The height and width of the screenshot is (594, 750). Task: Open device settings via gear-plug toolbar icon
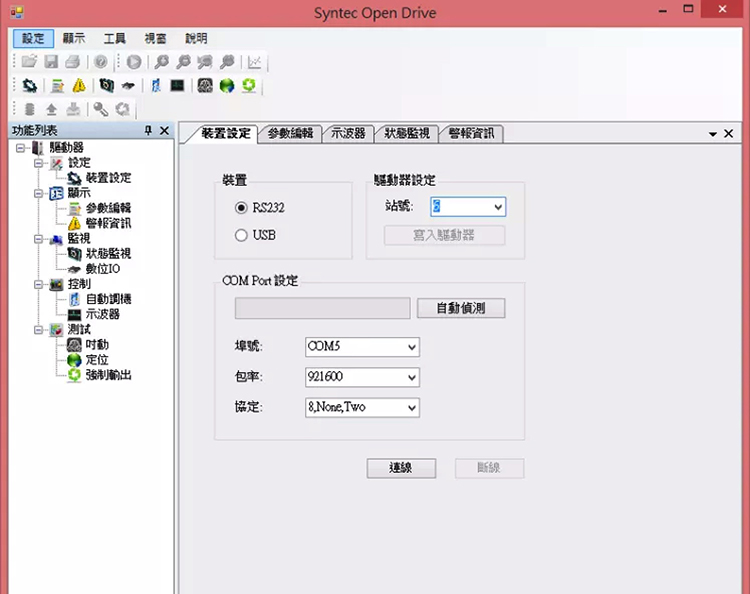tap(30, 86)
